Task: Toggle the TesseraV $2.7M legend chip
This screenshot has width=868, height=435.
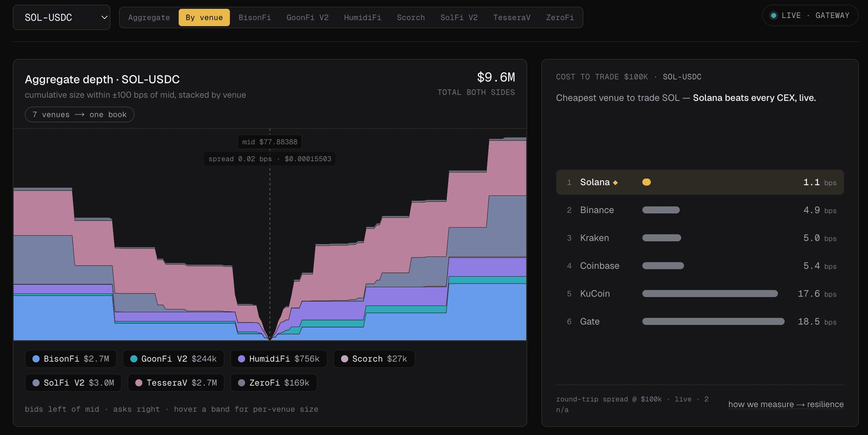Action: click(176, 383)
